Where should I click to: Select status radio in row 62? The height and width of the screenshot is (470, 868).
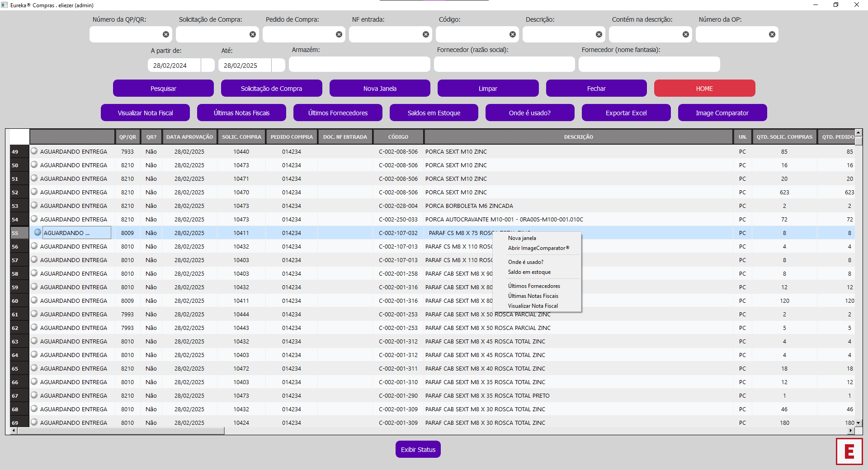(34, 327)
